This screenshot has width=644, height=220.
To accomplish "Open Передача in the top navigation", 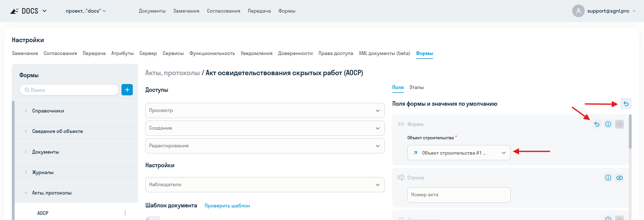I will 259,11.
